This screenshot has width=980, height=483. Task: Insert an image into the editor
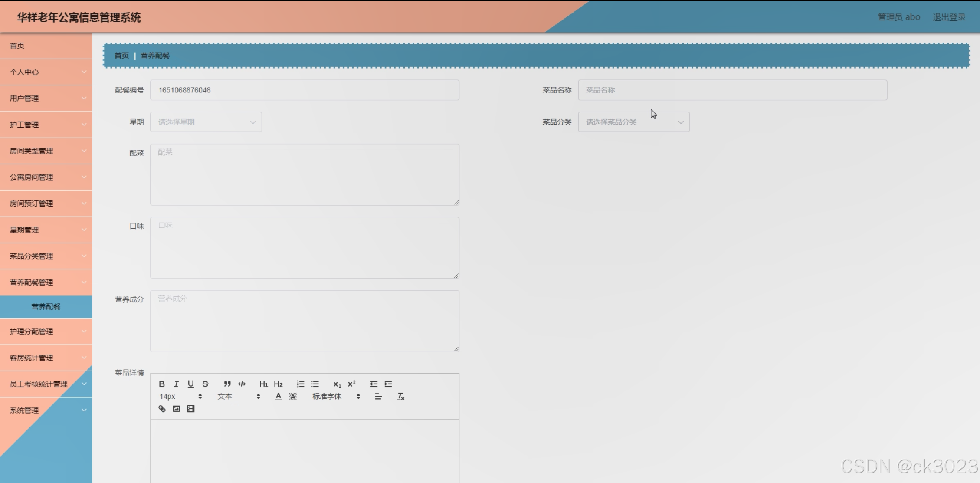[176, 409]
